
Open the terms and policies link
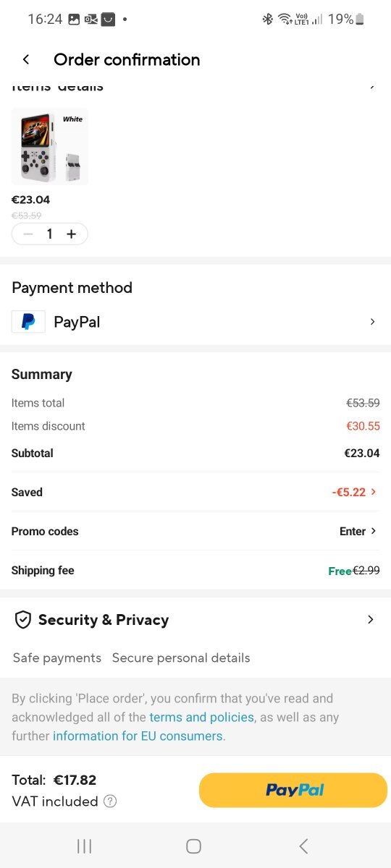(201, 718)
